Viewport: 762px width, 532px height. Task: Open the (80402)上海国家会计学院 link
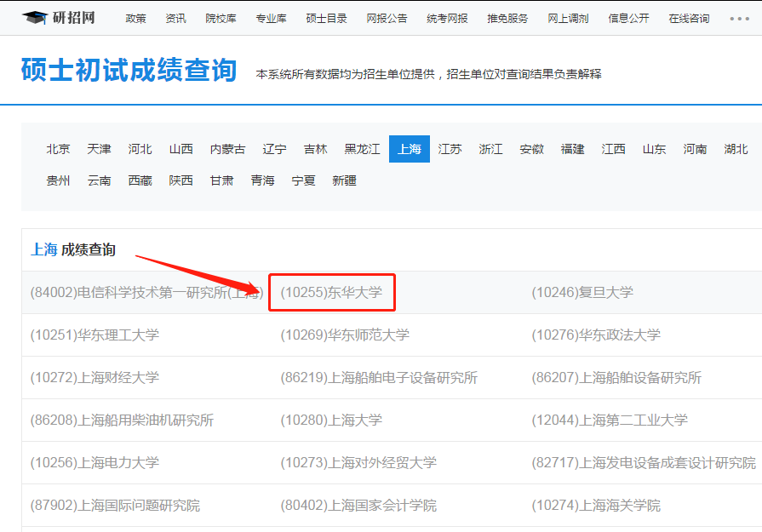coord(358,506)
